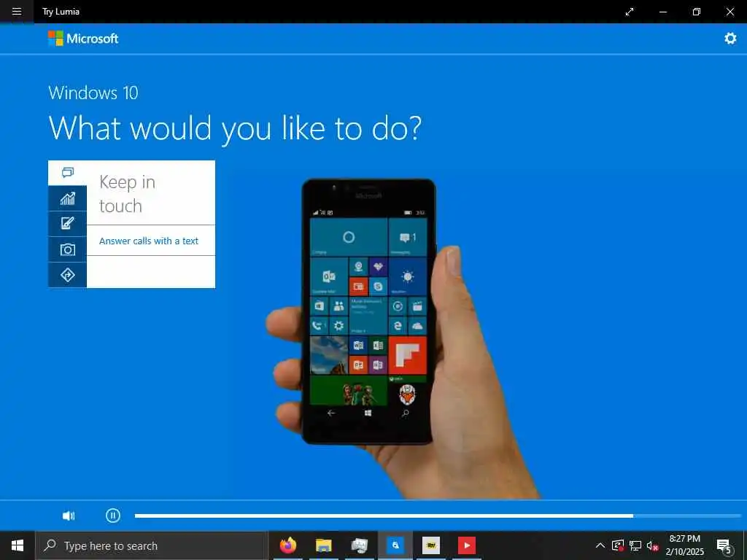The image size is (747, 560).
Task: Open Firefox from the taskbar
Action: click(x=287, y=545)
